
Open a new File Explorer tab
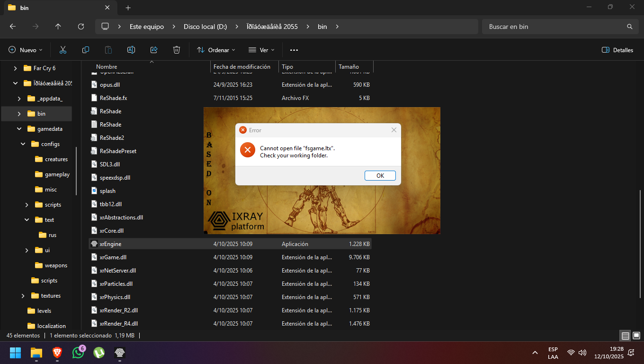(128, 8)
